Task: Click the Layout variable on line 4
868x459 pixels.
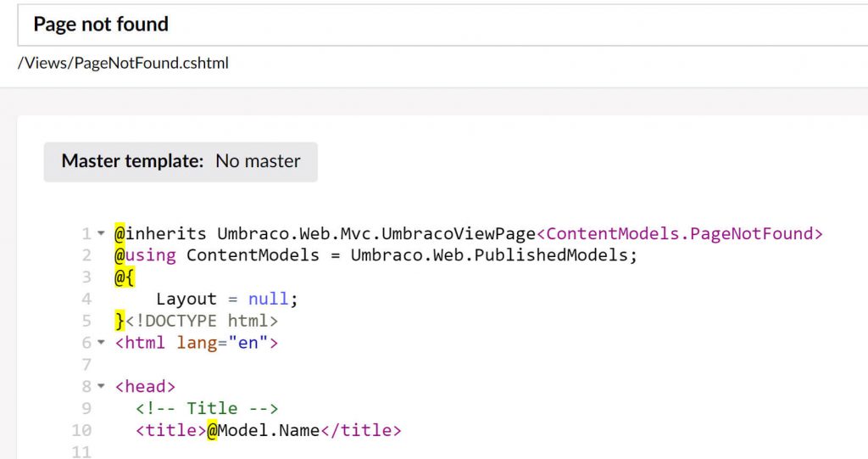Action: pos(186,299)
